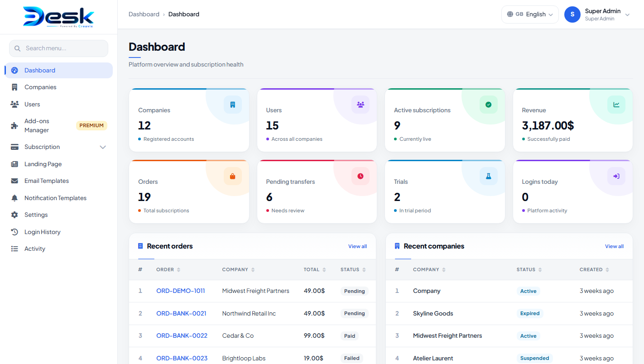Click Northwind Retail Inc company cell
Screen dimensions: 644x364
coord(249,313)
